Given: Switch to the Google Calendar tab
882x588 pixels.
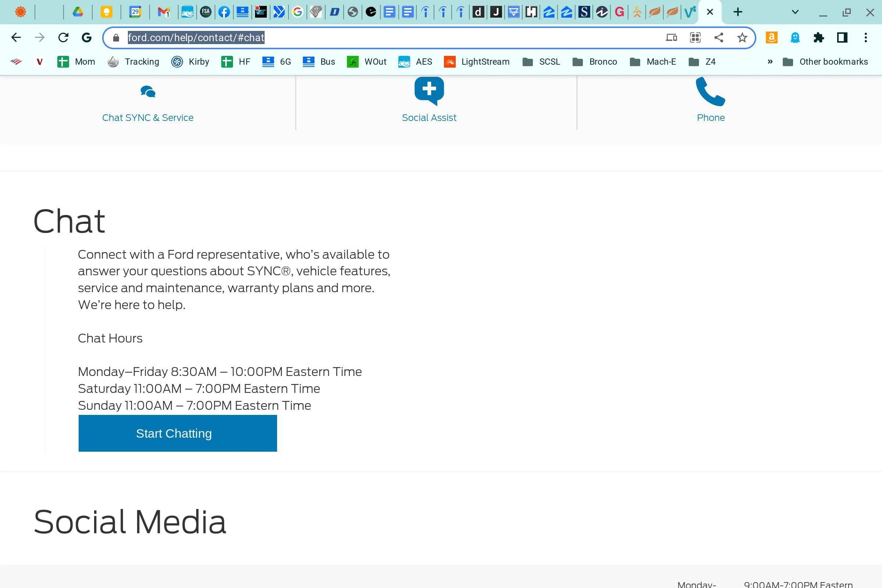Looking at the screenshot, I should (135, 12).
